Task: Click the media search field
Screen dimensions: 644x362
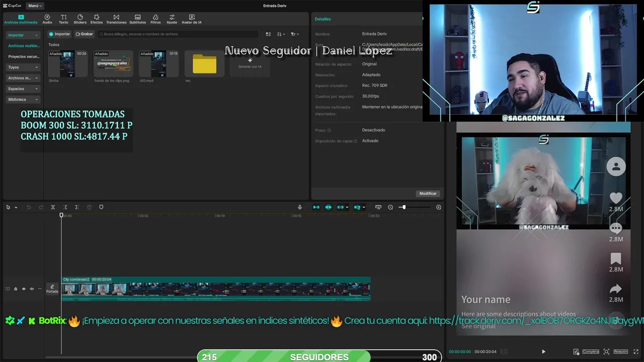Action: pyautogui.click(x=178, y=34)
